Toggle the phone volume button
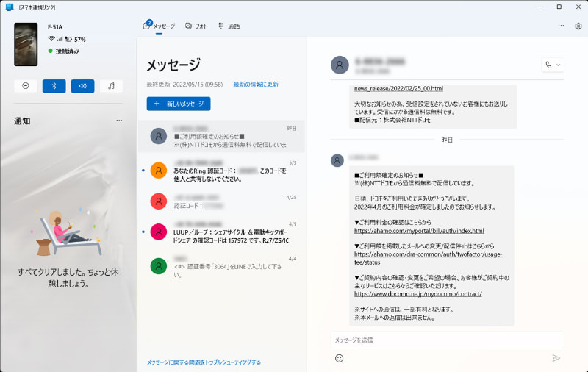 click(82, 86)
